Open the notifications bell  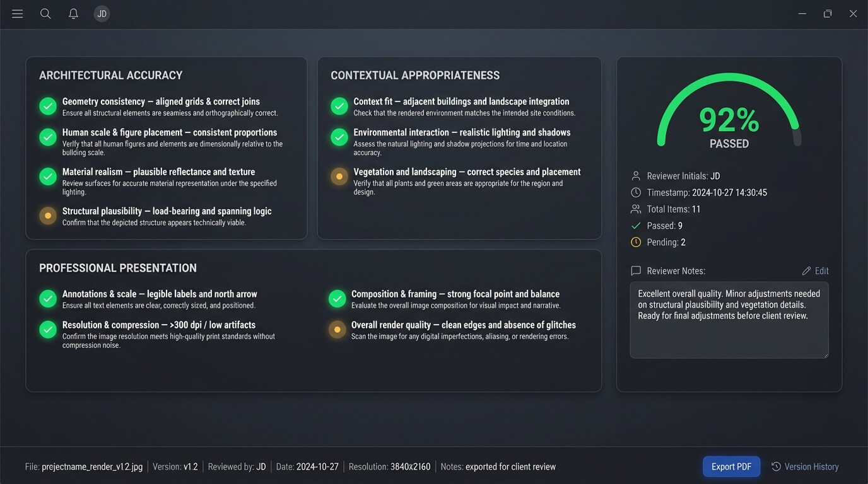coord(73,14)
